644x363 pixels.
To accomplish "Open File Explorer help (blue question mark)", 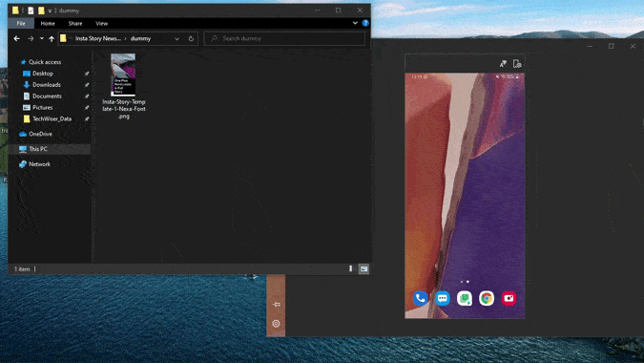I will 365,23.
